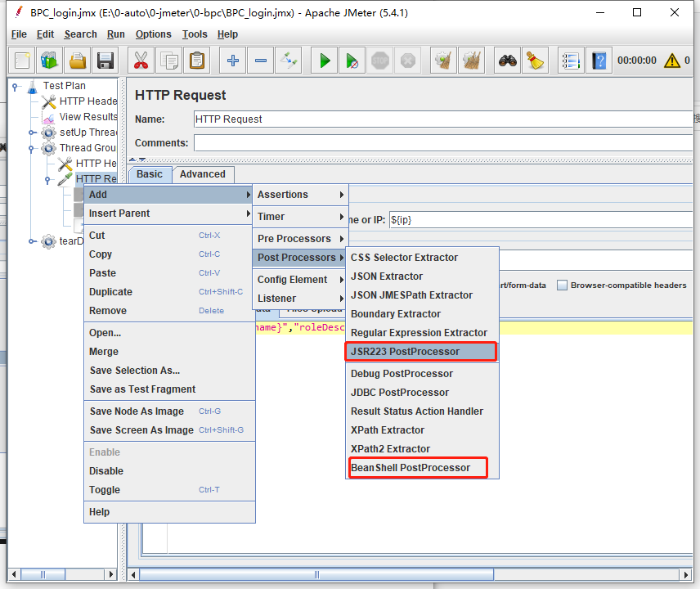Viewport: 700px width, 589px height.
Task: Select View Results tree node
Action: 88,117
